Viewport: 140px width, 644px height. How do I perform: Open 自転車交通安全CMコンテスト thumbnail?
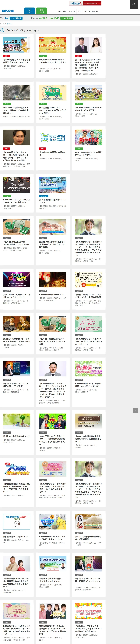[53, 185]
